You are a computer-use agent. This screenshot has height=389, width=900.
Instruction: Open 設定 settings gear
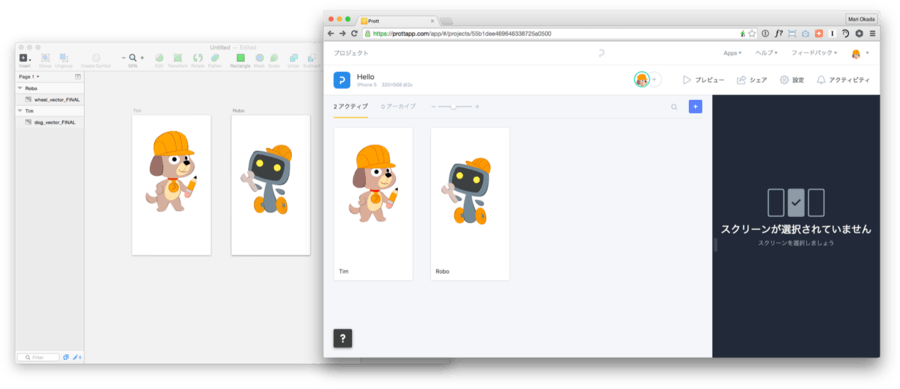click(x=784, y=80)
